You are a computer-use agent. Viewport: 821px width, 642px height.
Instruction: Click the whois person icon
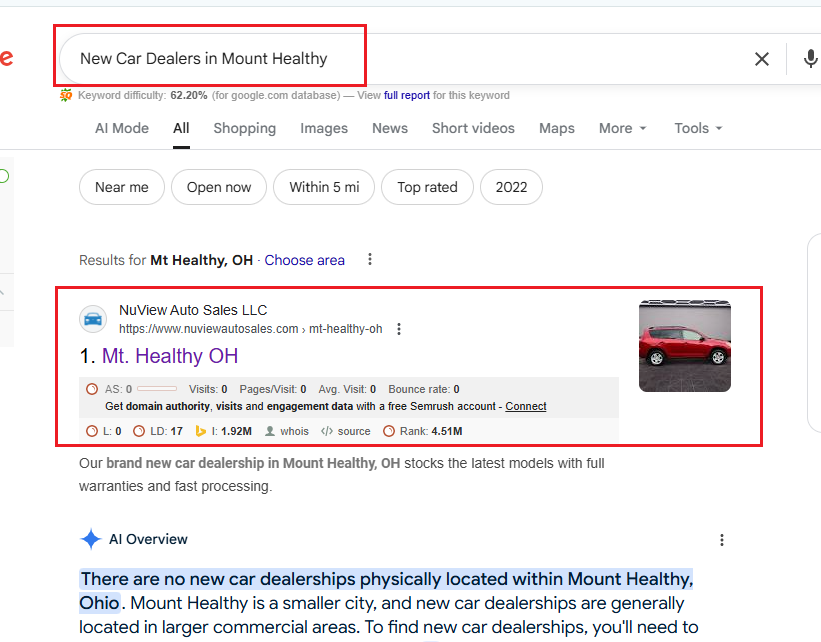[270, 431]
